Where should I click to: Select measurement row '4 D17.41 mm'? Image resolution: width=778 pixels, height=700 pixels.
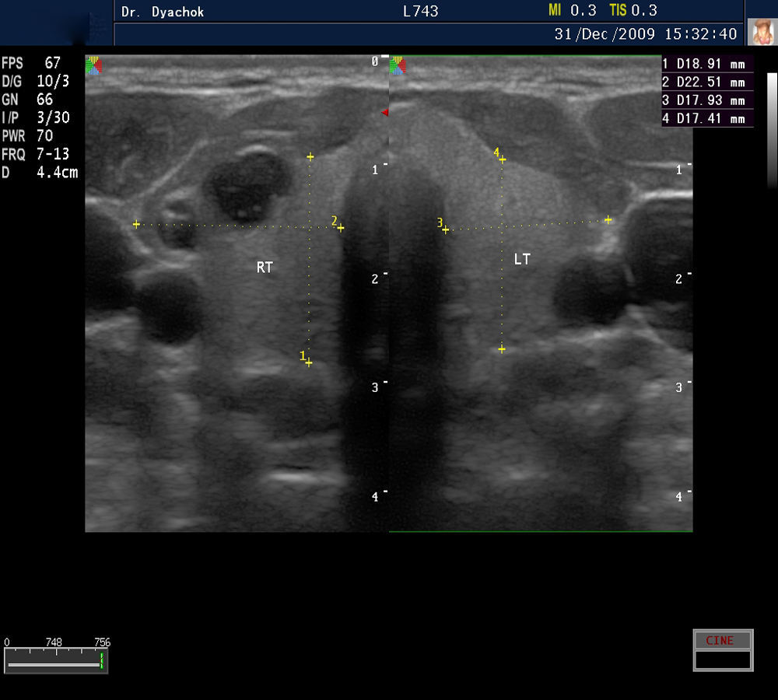[x=707, y=118]
